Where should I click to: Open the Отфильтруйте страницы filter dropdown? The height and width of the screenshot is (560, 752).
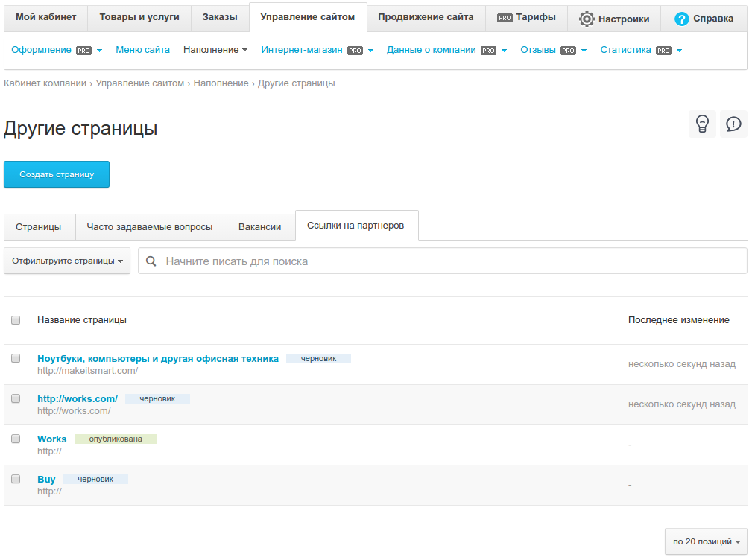67,261
